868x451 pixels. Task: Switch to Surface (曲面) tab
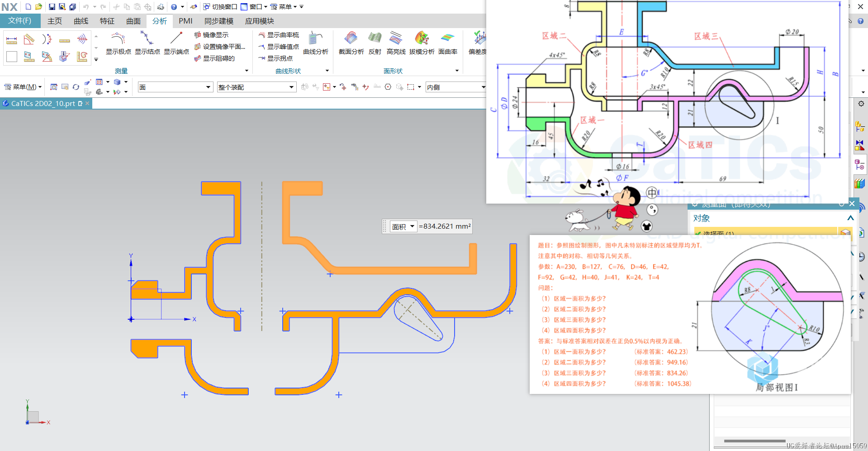[x=133, y=21]
